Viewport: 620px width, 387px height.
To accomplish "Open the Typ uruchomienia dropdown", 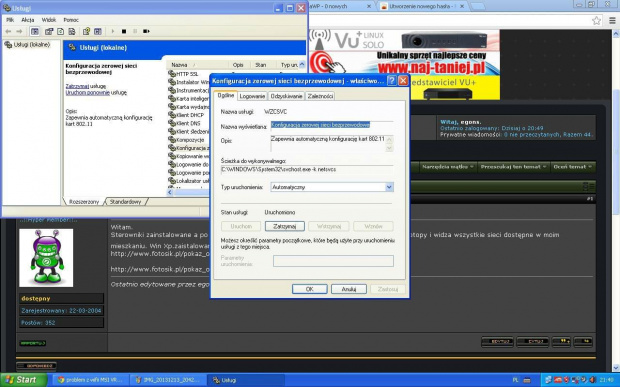I will [x=389, y=187].
